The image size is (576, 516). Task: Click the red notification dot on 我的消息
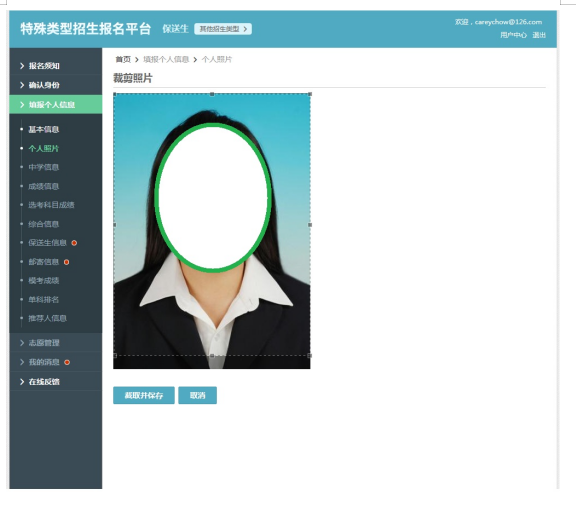pos(67,362)
